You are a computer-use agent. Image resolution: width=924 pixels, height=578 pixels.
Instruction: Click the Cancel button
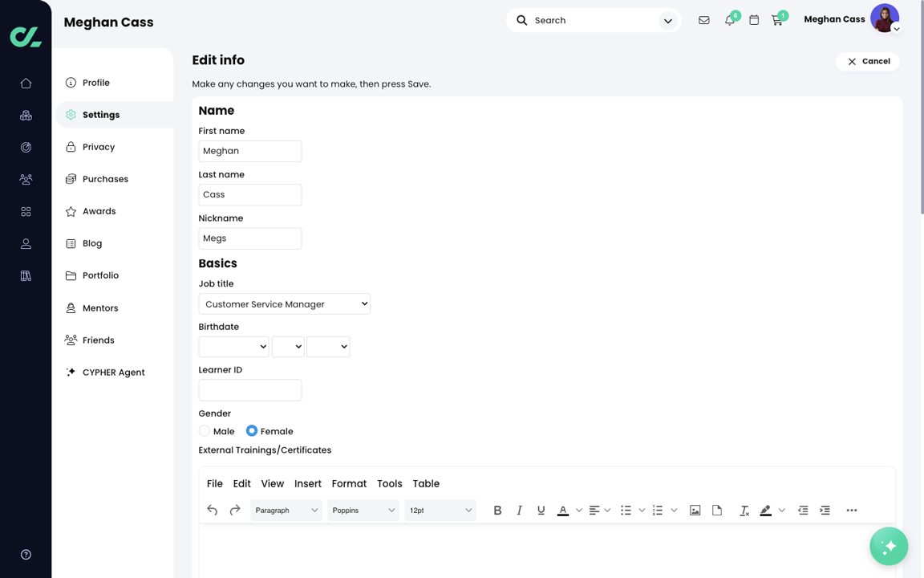867,61
